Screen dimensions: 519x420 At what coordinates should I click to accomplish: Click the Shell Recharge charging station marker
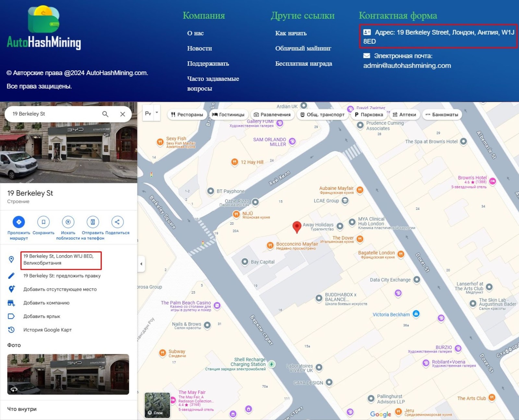(x=272, y=364)
